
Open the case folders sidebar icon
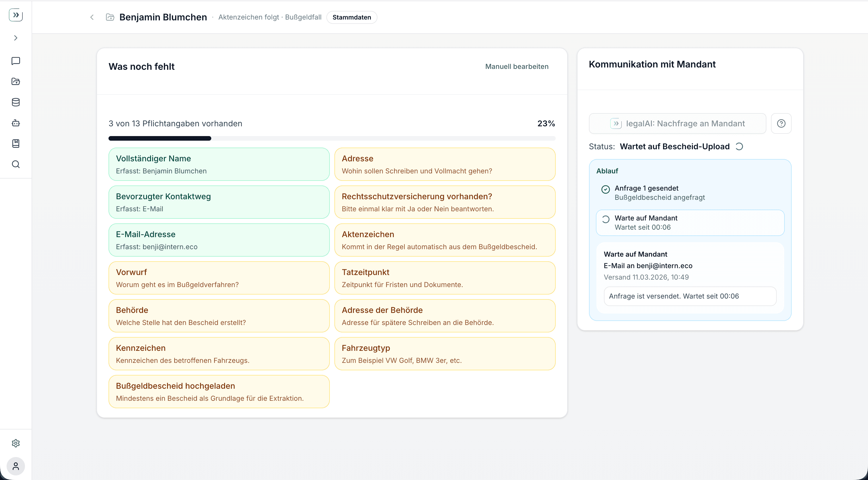click(x=16, y=81)
